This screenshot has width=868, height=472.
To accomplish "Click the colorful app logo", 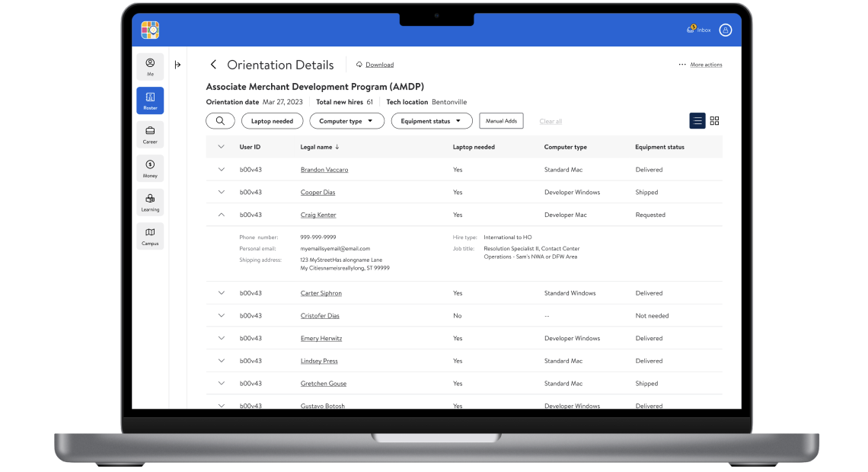I will click(150, 30).
